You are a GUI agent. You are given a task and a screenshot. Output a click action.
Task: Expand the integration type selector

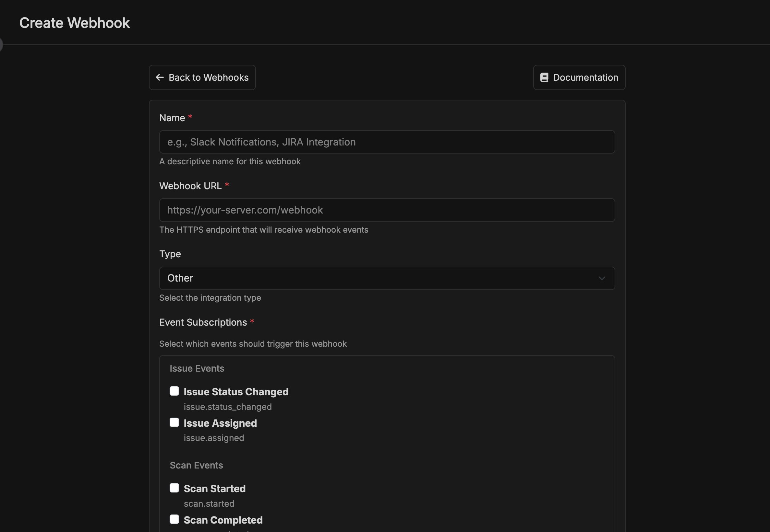[x=387, y=278]
